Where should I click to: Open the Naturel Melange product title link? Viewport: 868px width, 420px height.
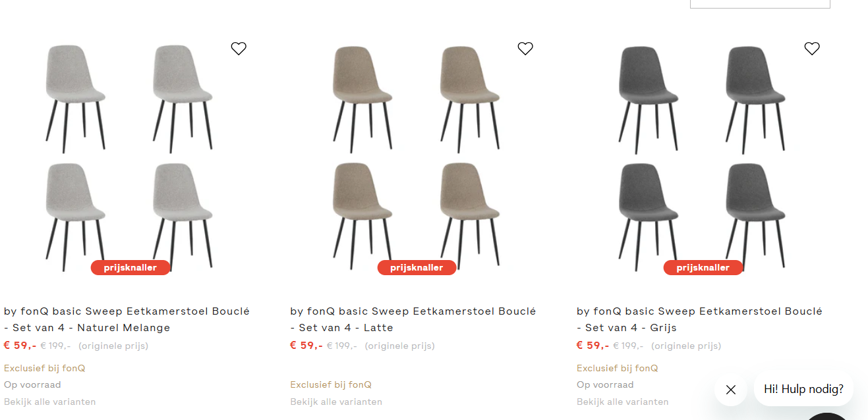127,319
